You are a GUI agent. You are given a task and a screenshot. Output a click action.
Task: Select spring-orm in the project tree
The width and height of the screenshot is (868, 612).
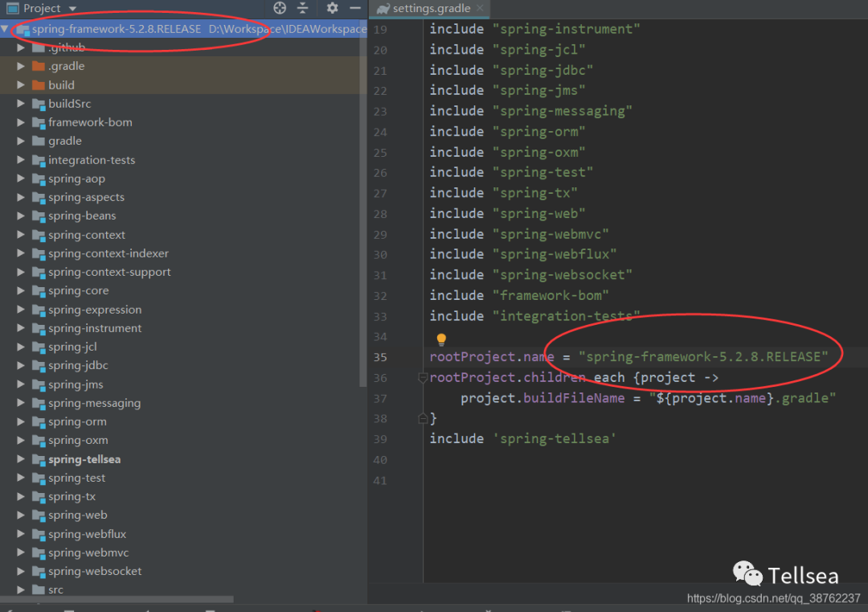tap(77, 421)
